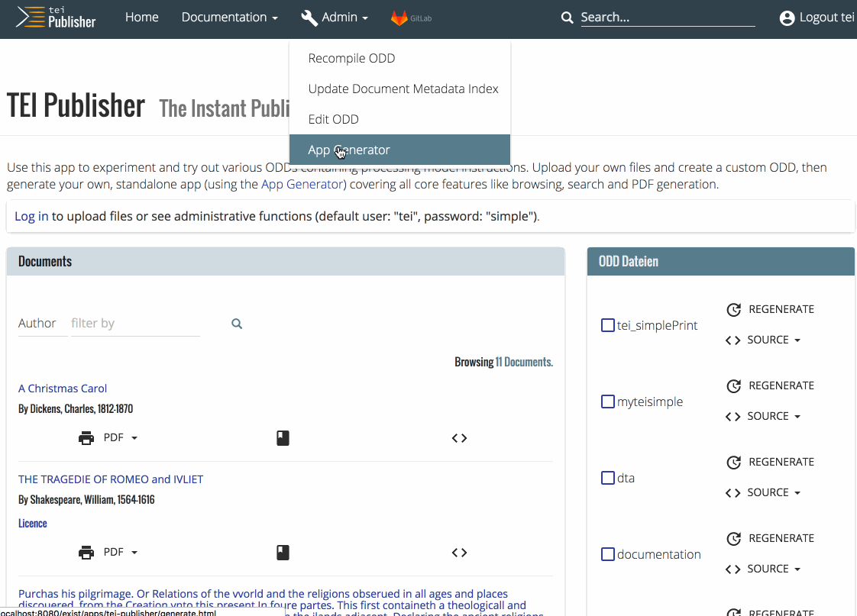
Task: Select App Generator from the Admin menu
Action: 349,150
